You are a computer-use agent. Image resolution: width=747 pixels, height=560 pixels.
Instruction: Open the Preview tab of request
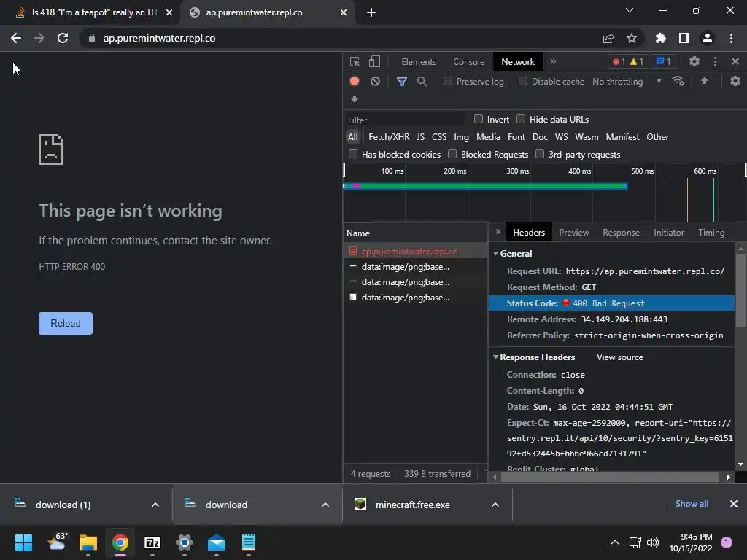tap(573, 233)
